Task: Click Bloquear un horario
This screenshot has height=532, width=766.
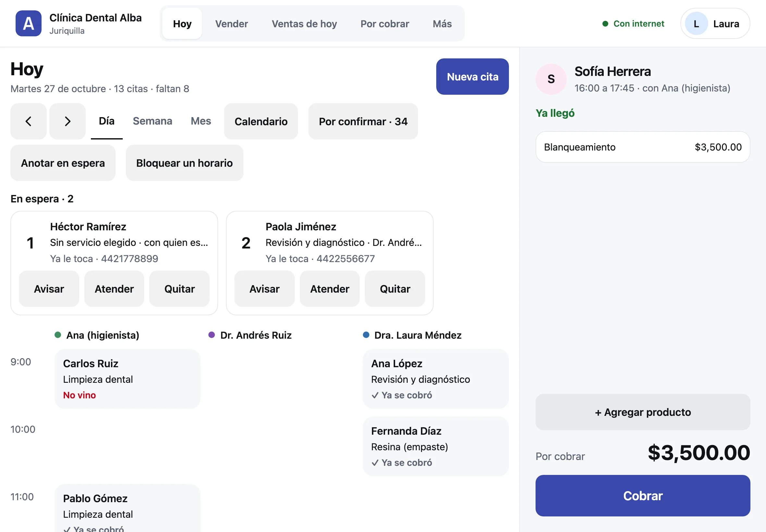Action: tap(184, 163)
